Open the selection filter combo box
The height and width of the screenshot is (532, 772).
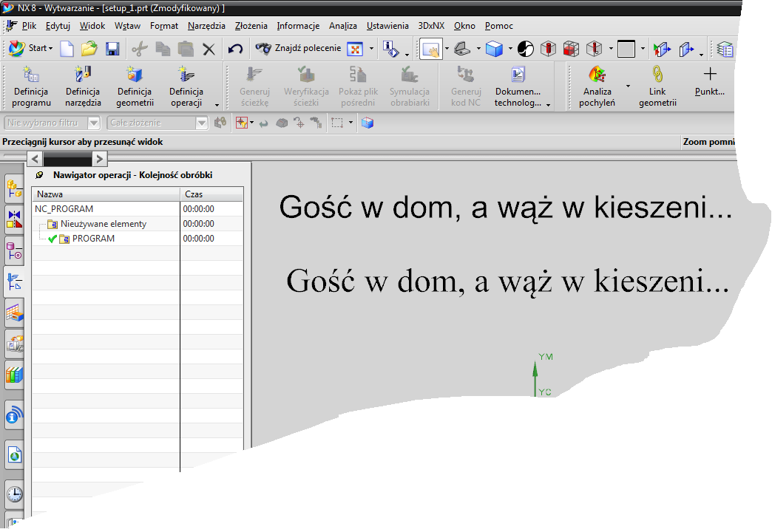(x=53, y=123)
